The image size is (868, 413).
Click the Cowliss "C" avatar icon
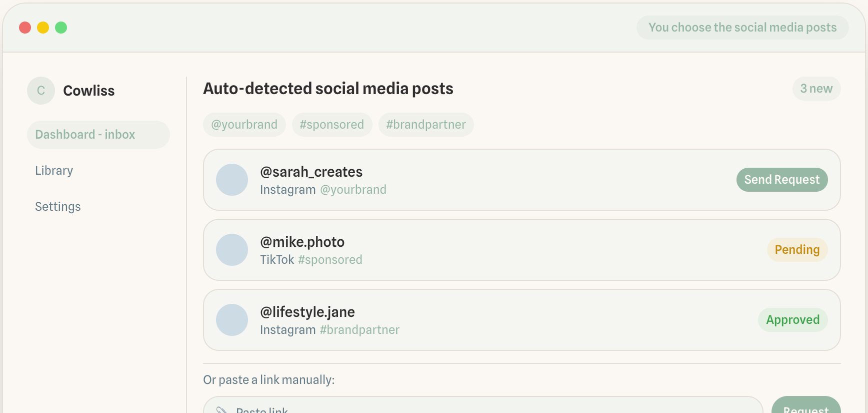click(41, 91)
